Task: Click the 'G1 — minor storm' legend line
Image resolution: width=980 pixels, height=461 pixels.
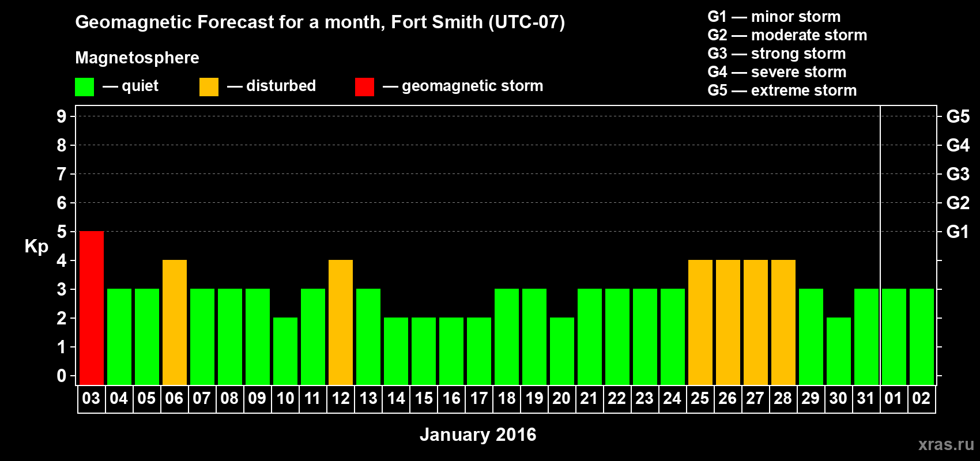Action: 774,17
